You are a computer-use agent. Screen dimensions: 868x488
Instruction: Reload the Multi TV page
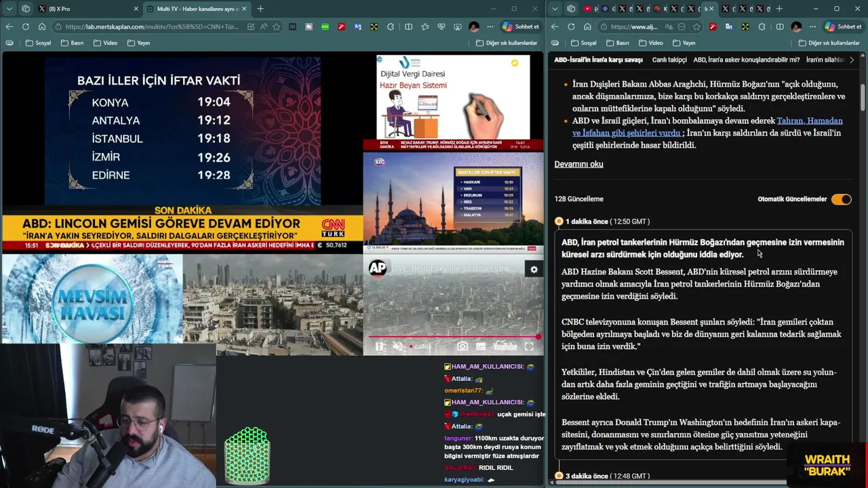click(x=25, y=26)
